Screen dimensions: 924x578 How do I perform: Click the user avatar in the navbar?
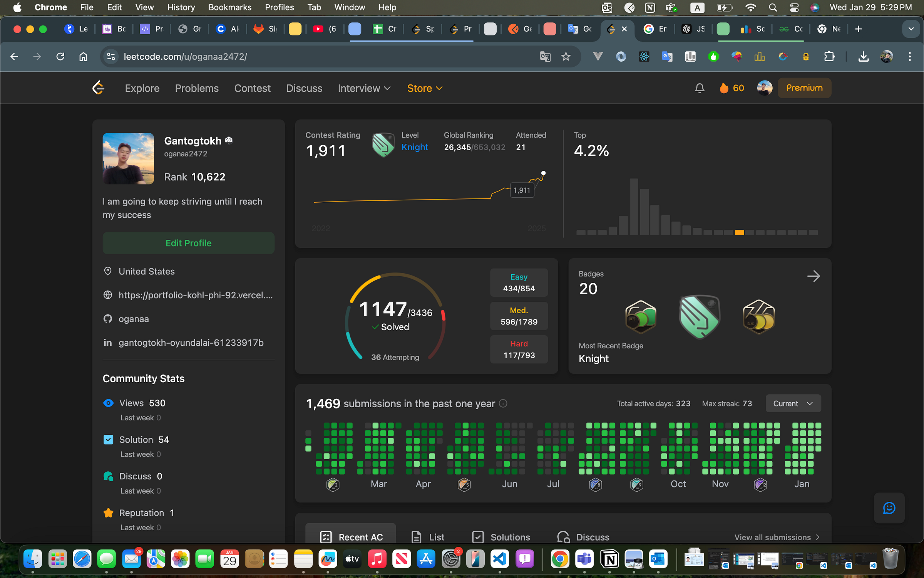pyautogui.click(x=765, y=88)
